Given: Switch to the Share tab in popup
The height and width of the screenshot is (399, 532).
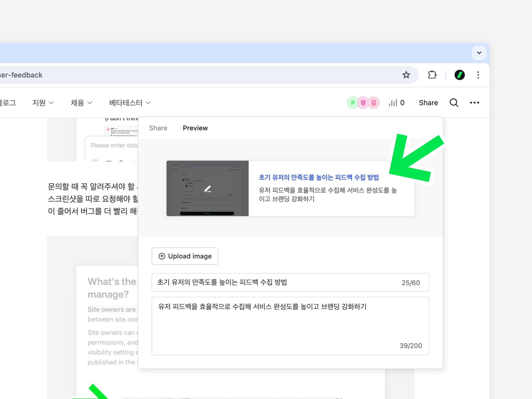Looking at the screenshot, I should coord(158,128).
